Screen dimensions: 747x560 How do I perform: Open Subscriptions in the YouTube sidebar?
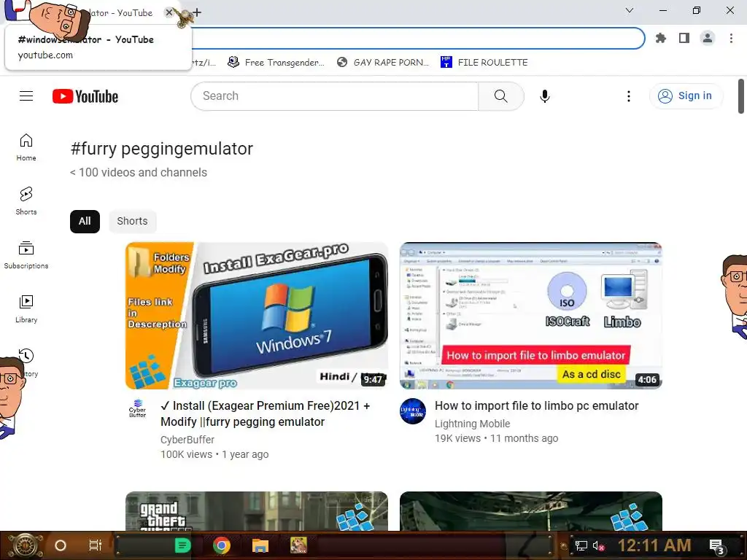click(x=26, y=254)
